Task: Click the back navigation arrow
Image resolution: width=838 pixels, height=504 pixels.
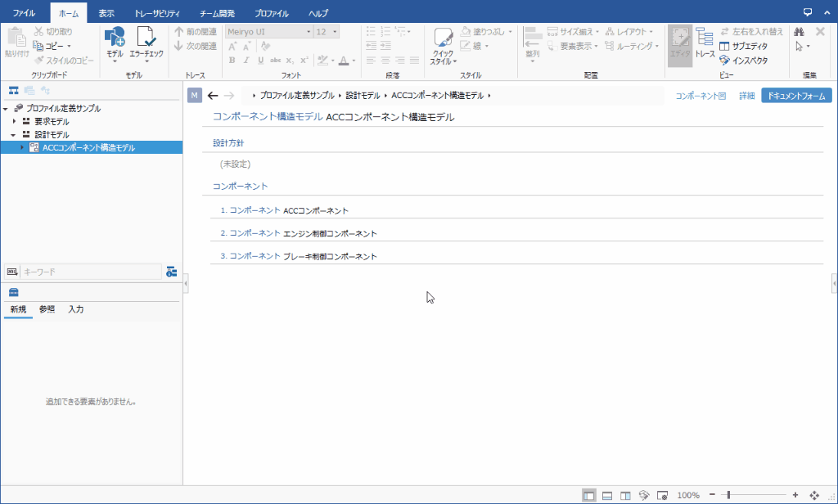Action: pos(213,96)
